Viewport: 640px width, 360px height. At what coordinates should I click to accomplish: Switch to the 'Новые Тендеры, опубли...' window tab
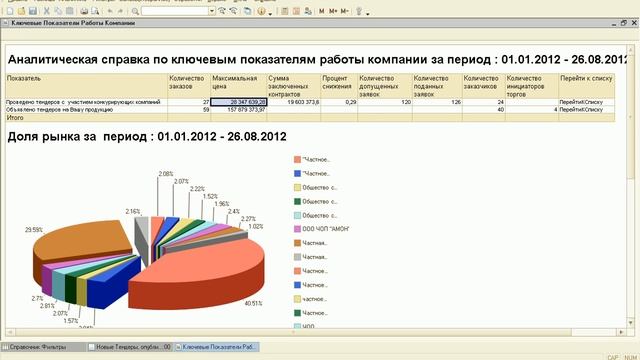pyautogui.click(x=130, y=347)
